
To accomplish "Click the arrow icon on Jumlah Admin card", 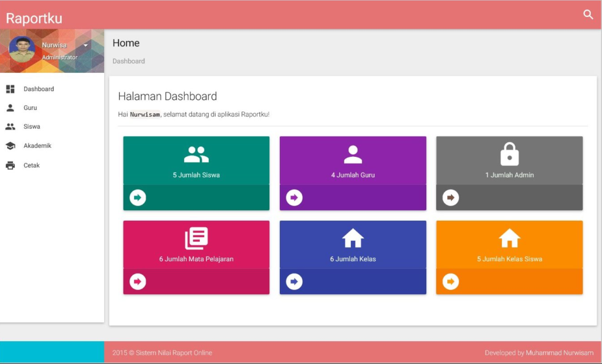I will (x=450, y=198).
